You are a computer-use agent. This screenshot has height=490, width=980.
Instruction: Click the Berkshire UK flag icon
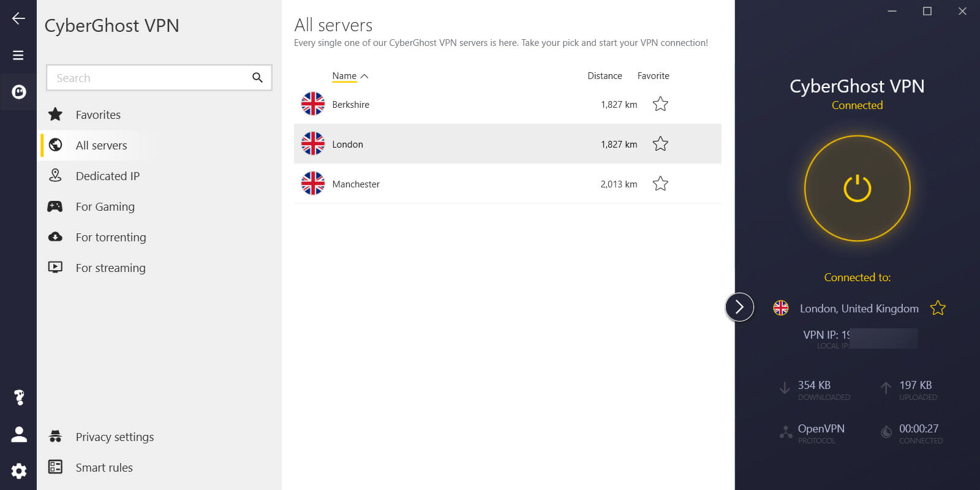click(313, 104)
